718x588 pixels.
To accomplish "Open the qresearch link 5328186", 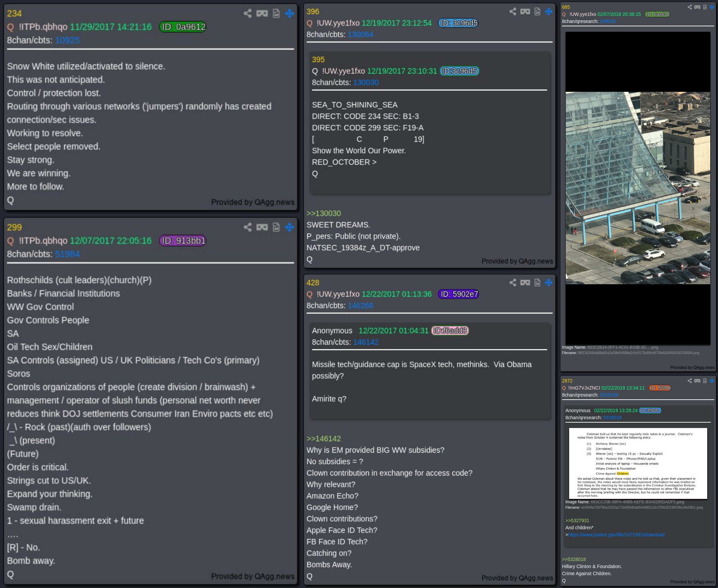I will click(x=609, y=395).
